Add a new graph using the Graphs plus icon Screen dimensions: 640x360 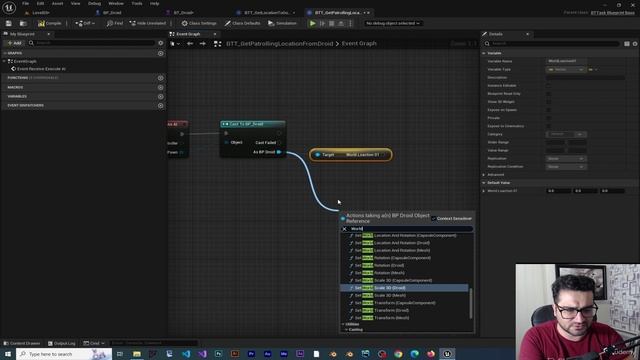tap(161, 53)
